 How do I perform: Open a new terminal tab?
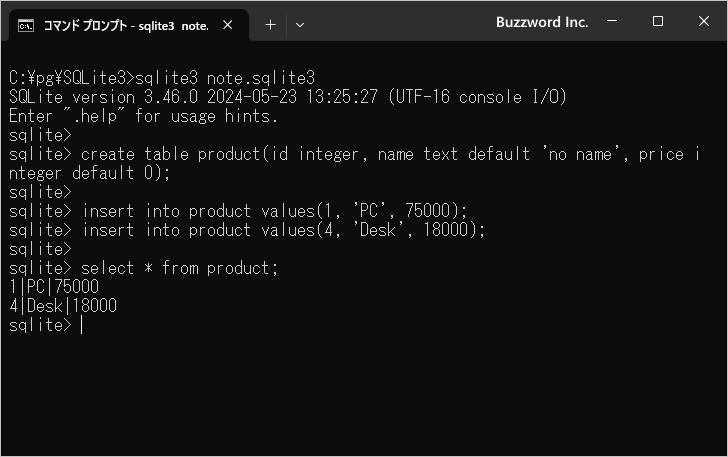pyautogui.click(x=270, y=24)
